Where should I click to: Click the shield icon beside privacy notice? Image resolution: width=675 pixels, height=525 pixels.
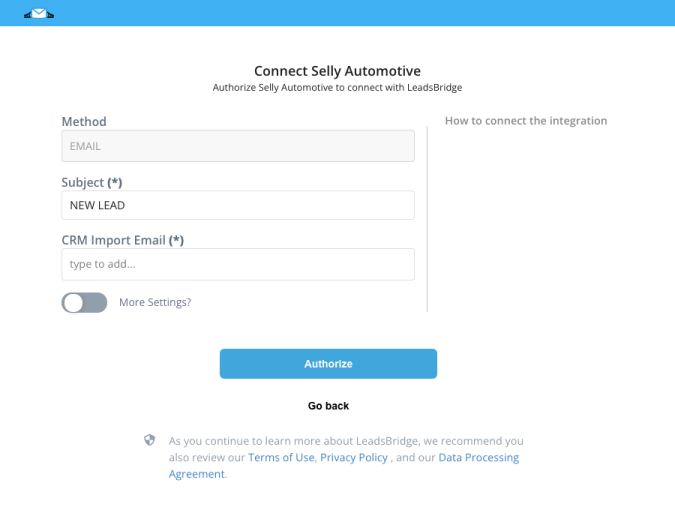point(149,440)
